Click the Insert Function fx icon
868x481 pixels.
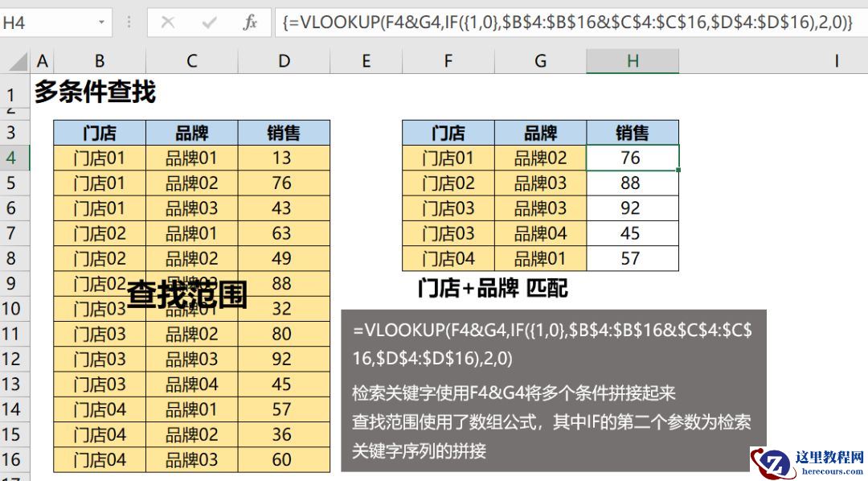click(x=250, y=23)
